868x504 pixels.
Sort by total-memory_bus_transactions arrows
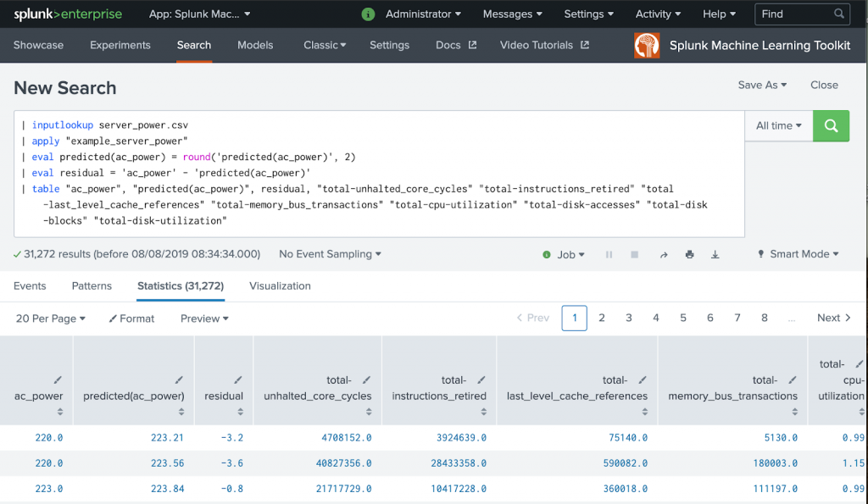coord(794,413)
